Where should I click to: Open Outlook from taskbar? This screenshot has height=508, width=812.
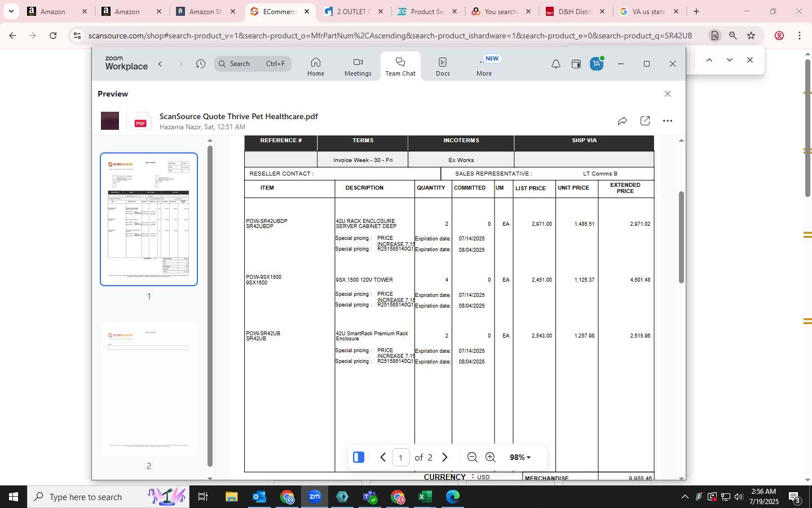click(x=259, y=497)
